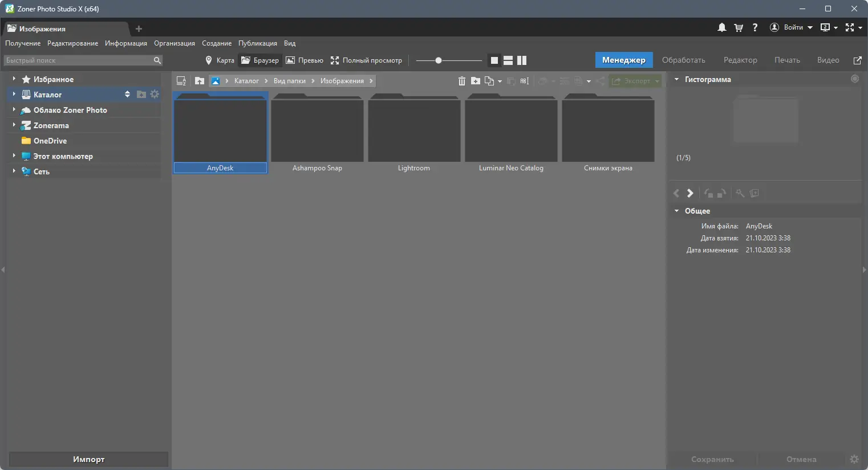
Task: Click the magic wand quick edit icon
Action: point(740,193)
